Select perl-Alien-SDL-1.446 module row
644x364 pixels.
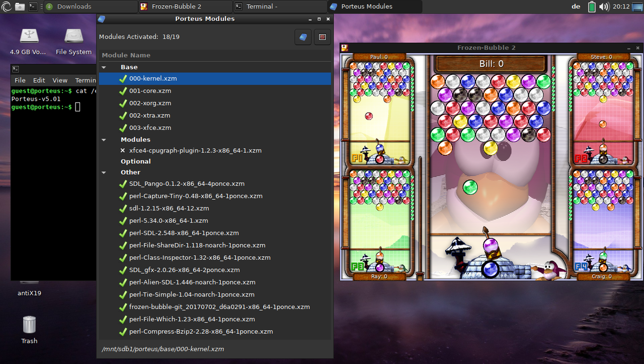pyautogui.click(x=215, y=282)
